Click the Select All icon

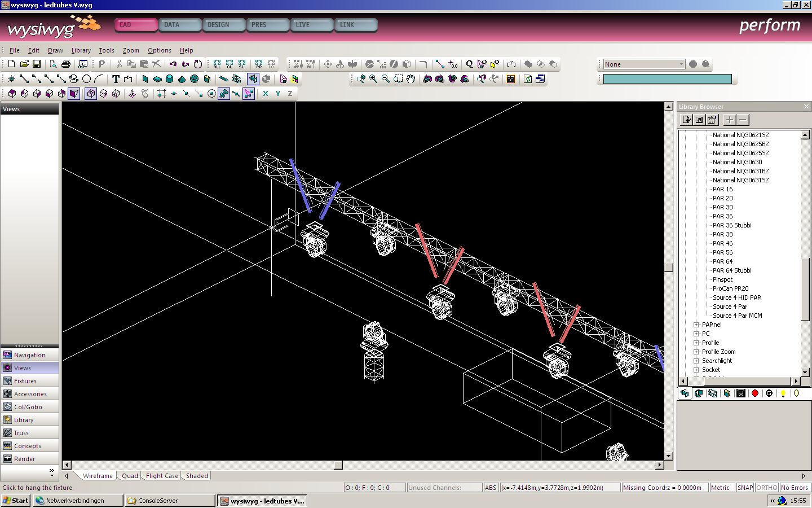(x=217, y=64)
